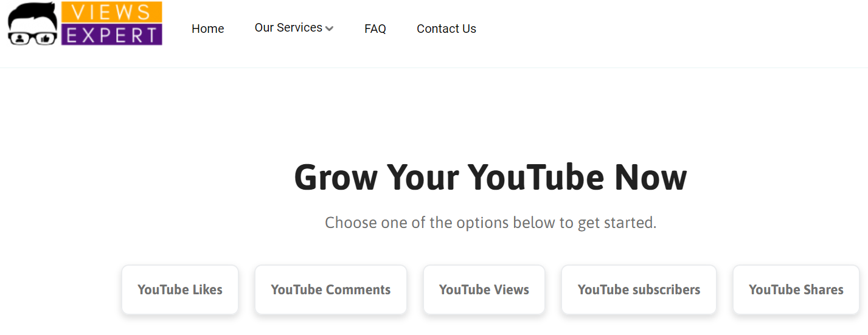Image resolution: width=868 pixels, height=335 pixels.
Task: Open the FAQ page
Action: tap(375, 29)
